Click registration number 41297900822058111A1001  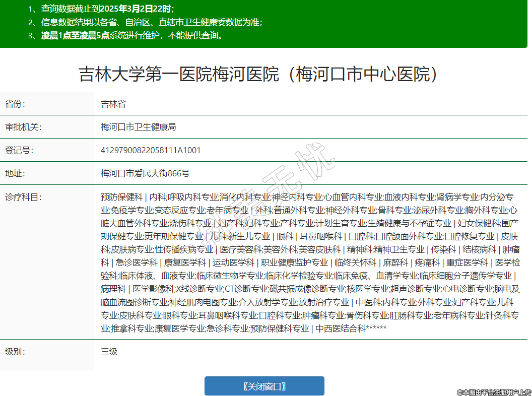coord(151,150)
